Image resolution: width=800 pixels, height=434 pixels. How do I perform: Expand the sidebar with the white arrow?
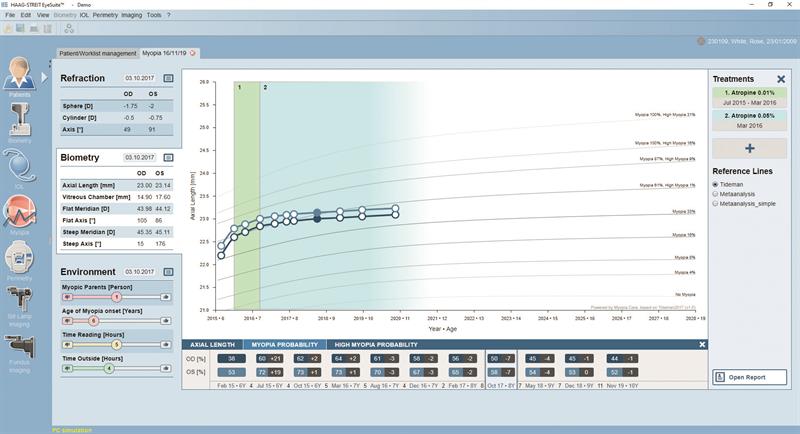click(x=44, y=78)
